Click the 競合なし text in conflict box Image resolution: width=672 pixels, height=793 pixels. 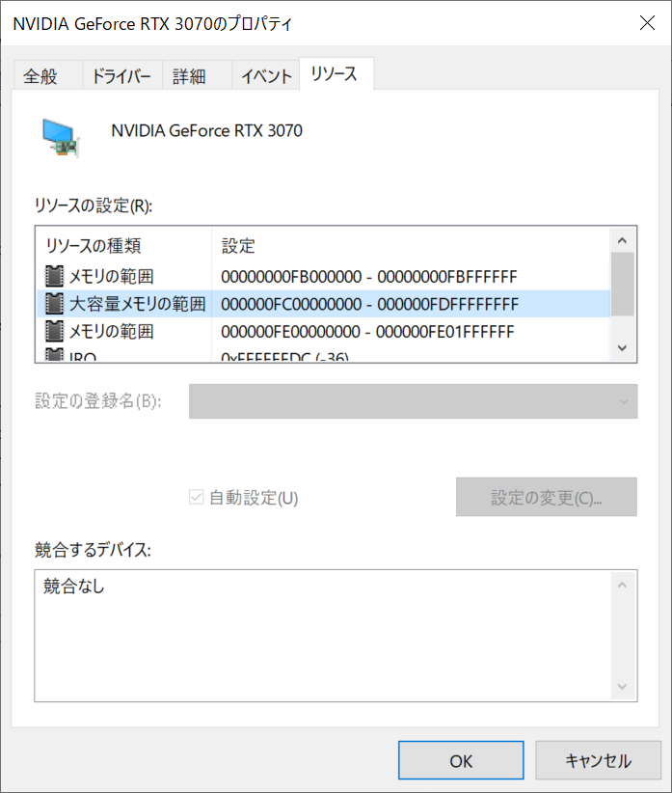74,586
